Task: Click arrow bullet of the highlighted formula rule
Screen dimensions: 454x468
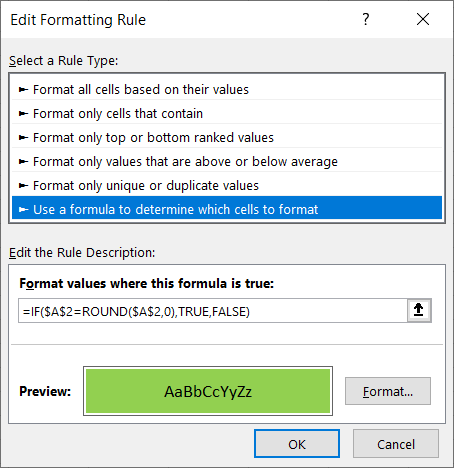Action: pyautogui.click(x=23, y=209)
